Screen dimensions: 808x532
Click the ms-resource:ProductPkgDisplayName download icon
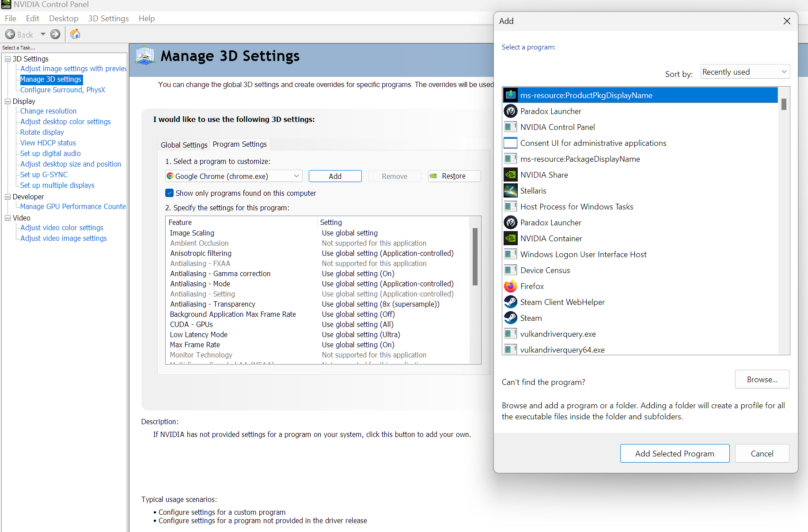pyautogui.click(x=511, y=95)
